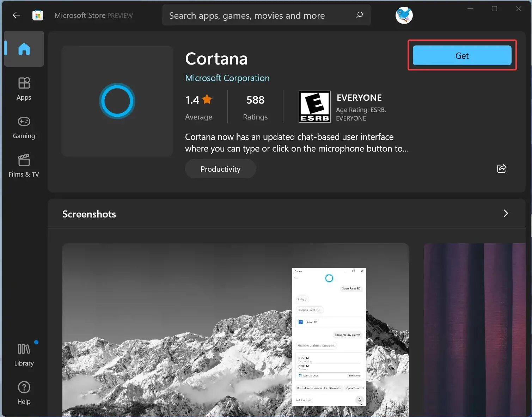The width and height of the screenshot is (532, 417).
Task: Open the first Cortana mountain screenshot
Action: [x=236, y=330]
